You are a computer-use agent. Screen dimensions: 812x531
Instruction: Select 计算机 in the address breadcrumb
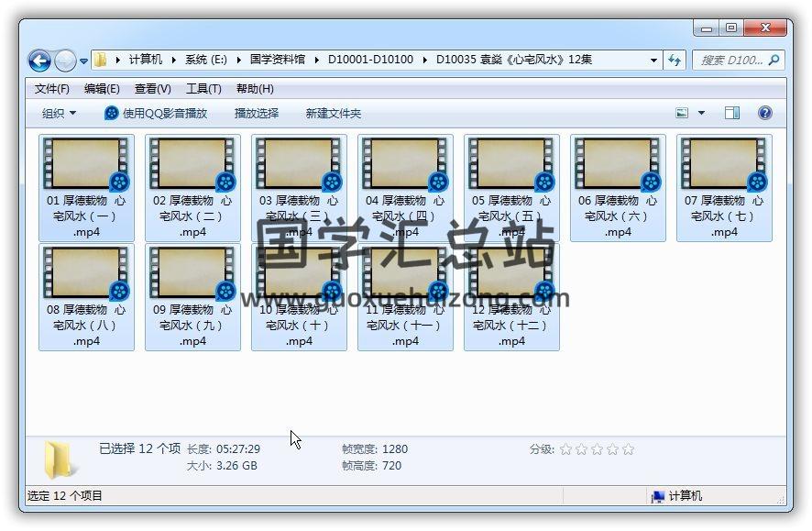tap(146, 60)
